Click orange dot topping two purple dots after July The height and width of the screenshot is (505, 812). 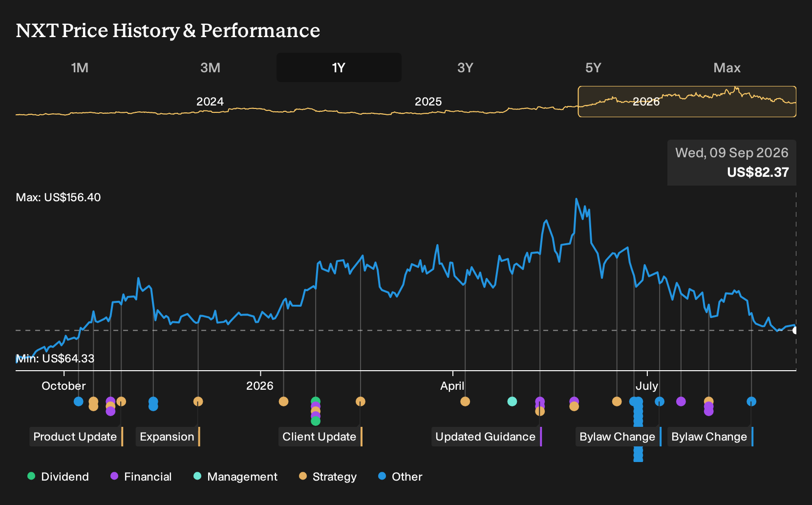point(709,401)
